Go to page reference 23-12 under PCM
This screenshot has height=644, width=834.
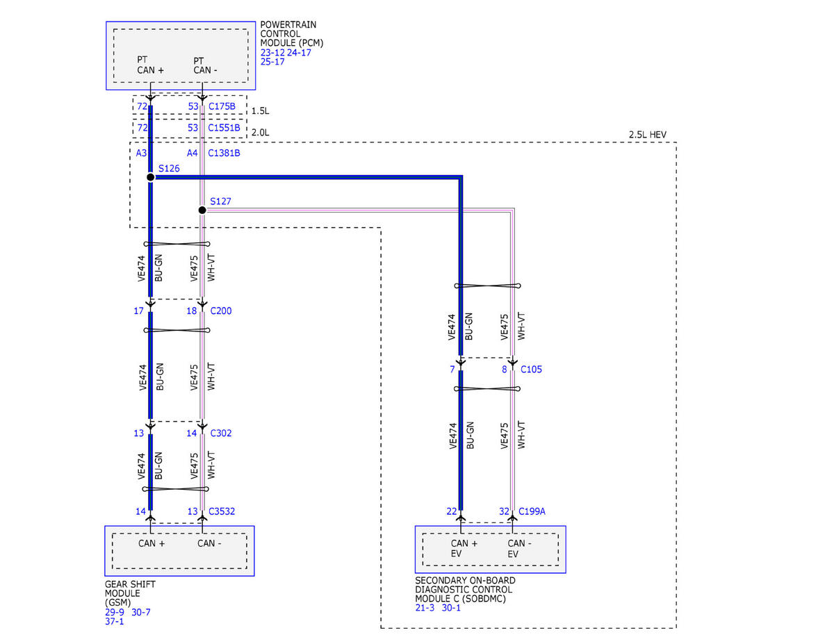tap(272, 52)
